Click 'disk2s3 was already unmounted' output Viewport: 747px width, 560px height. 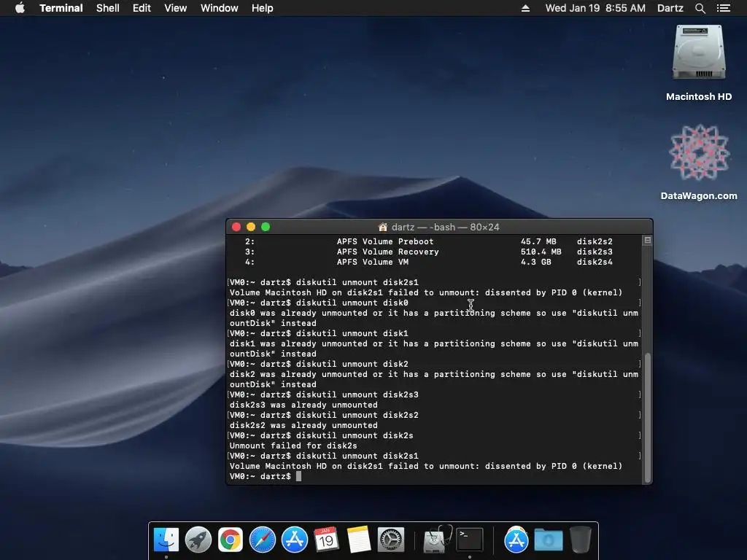(303, 405)
